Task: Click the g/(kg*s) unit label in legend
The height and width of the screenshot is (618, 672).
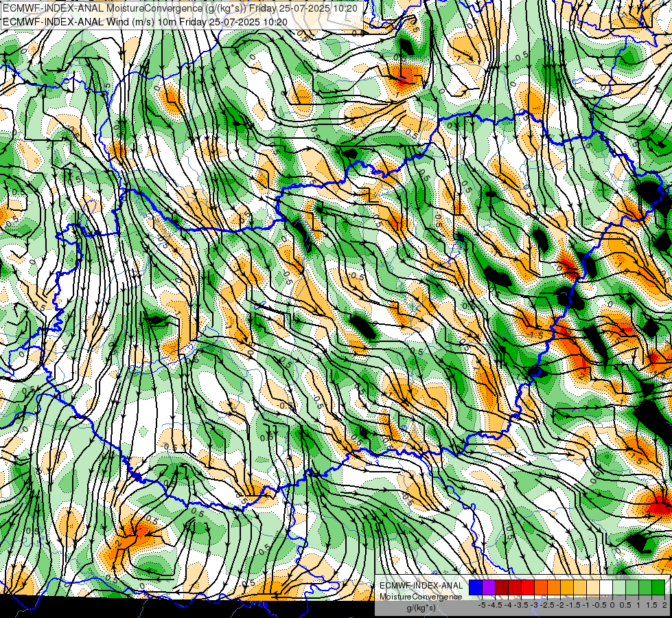Action: click(x=421, y=608)
